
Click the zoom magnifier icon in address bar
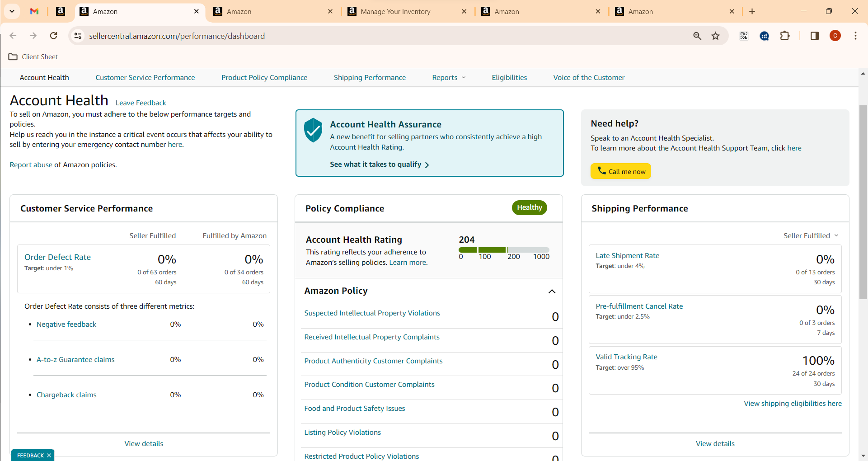[697, 36]
